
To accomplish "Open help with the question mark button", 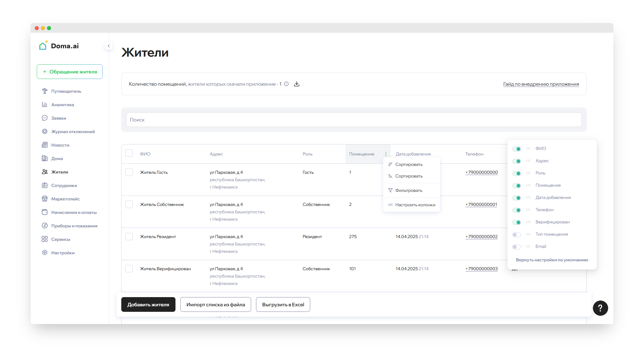I will pos(600,308).
